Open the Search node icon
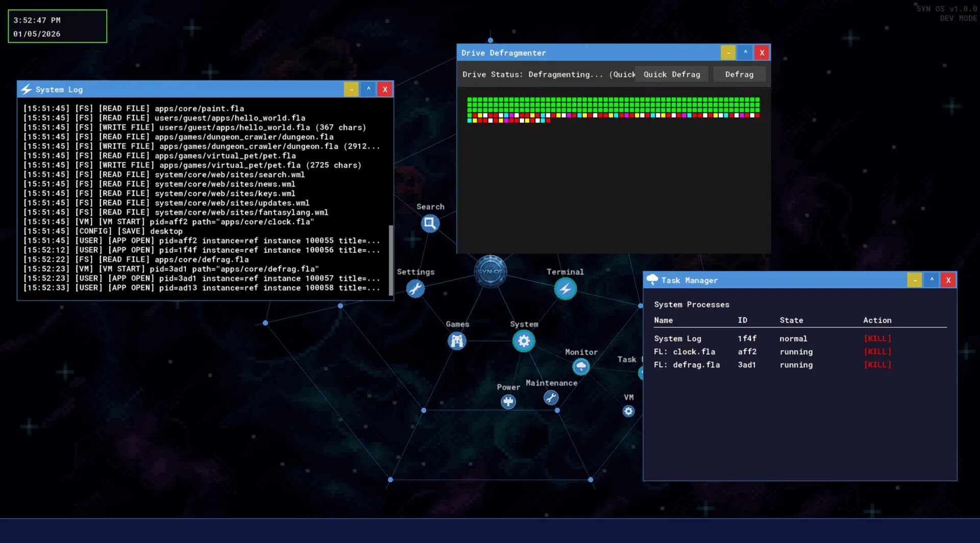The width and height of the screenshot is (980, 543). click(x=430, y=223)
